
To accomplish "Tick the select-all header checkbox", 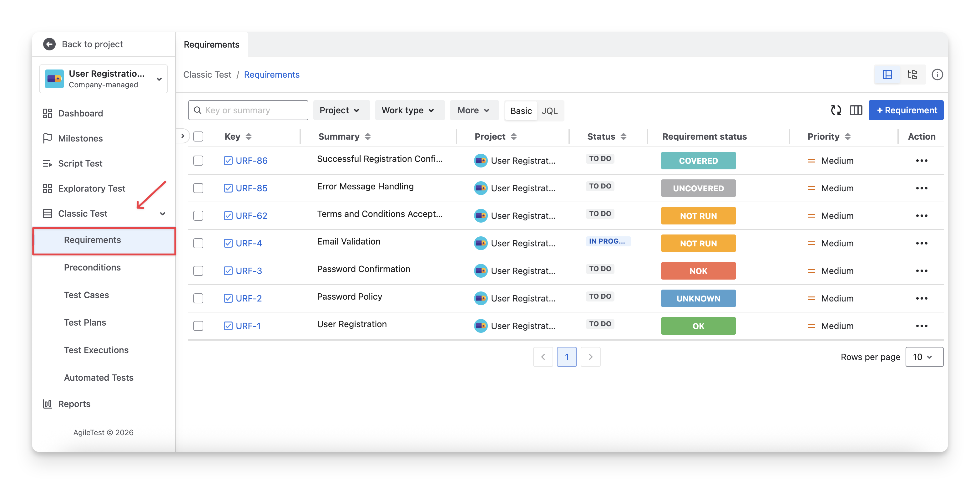I will coord(198,136).
